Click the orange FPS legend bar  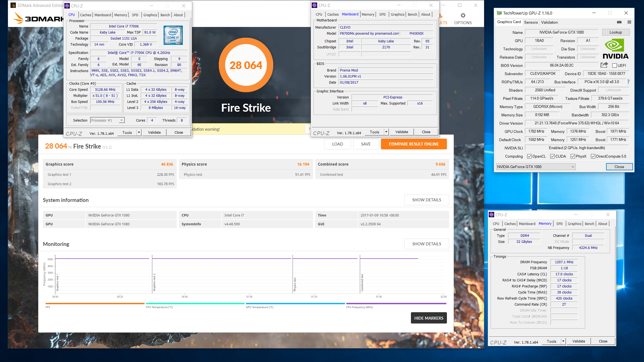(x=95, y=303)
